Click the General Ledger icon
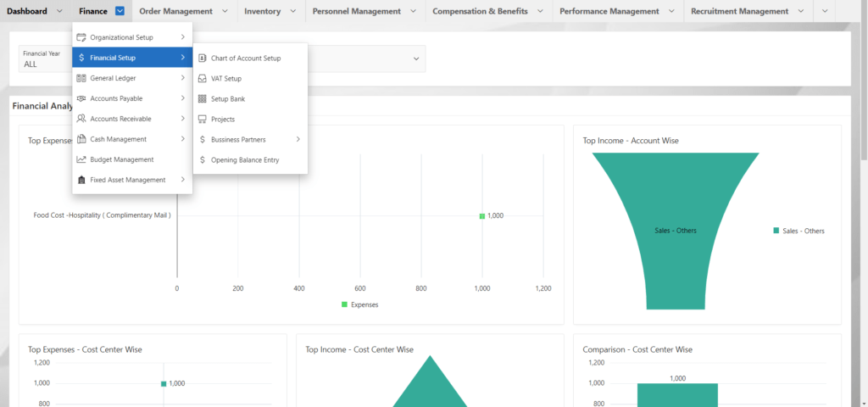 point(81,78)
